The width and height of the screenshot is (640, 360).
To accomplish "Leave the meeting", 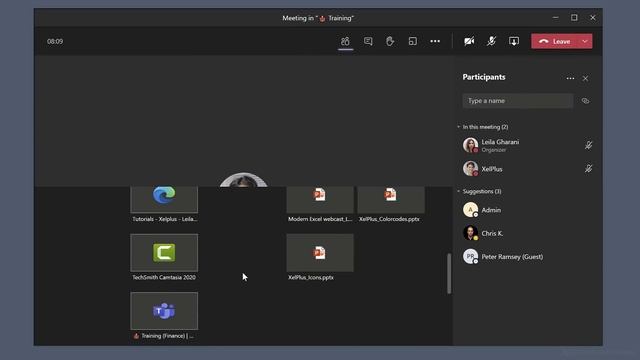I will (x=555, y=41).
